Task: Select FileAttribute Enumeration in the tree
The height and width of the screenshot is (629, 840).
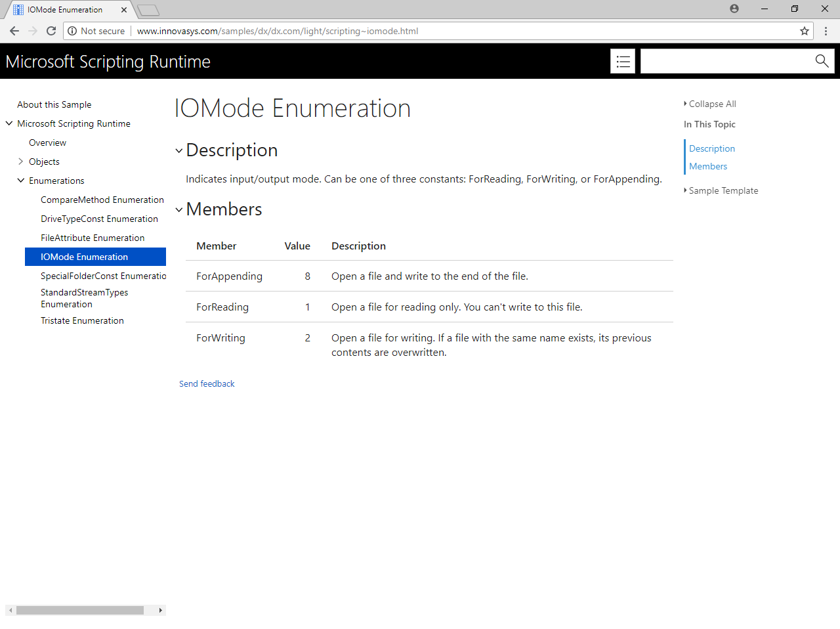Action: coord(93,238)
